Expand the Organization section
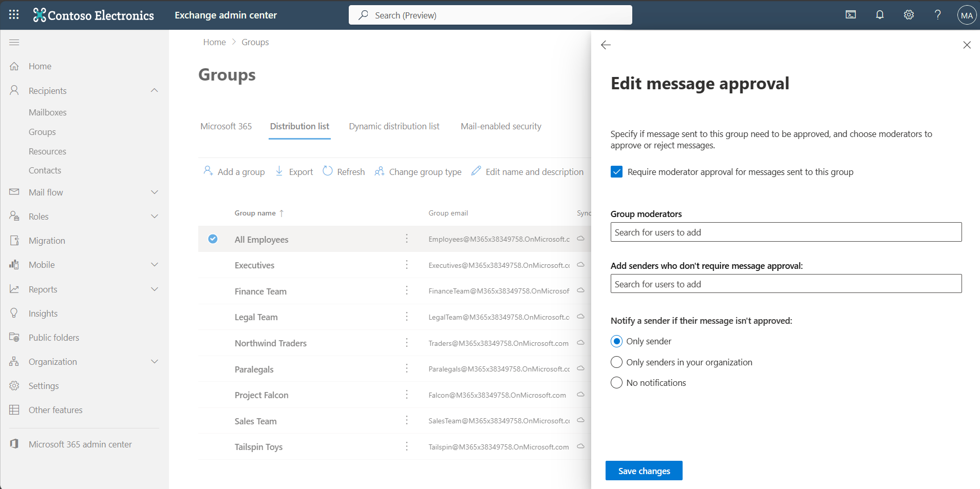The width and height of the screenshot is (980, 489). 154,361
